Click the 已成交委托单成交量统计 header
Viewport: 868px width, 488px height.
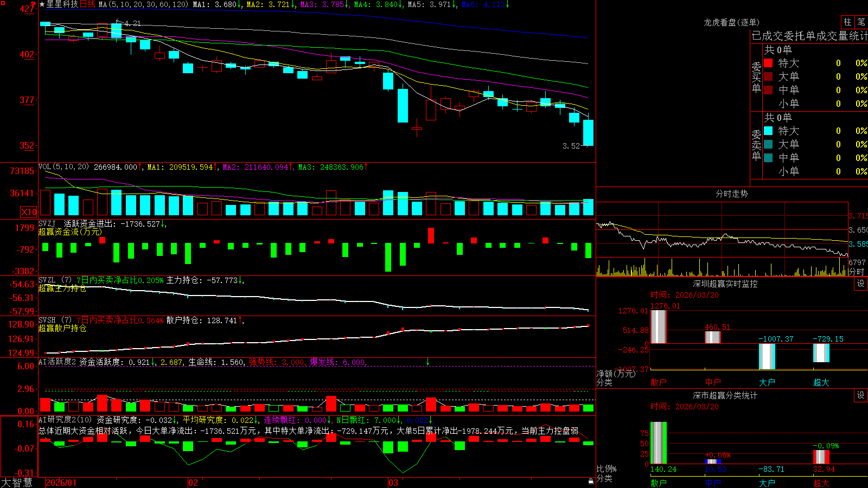(809, 36)
